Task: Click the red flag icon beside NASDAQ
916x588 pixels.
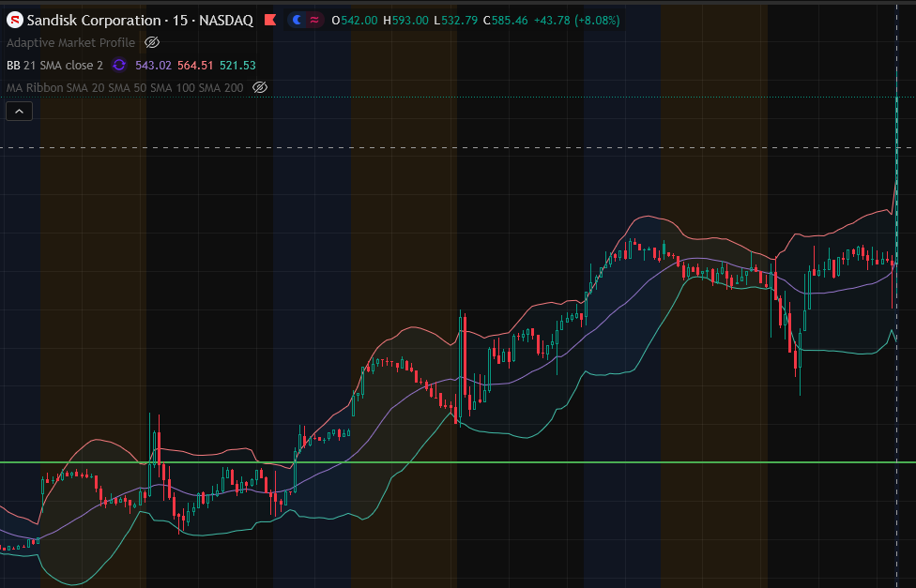Action: click(270, 21)
